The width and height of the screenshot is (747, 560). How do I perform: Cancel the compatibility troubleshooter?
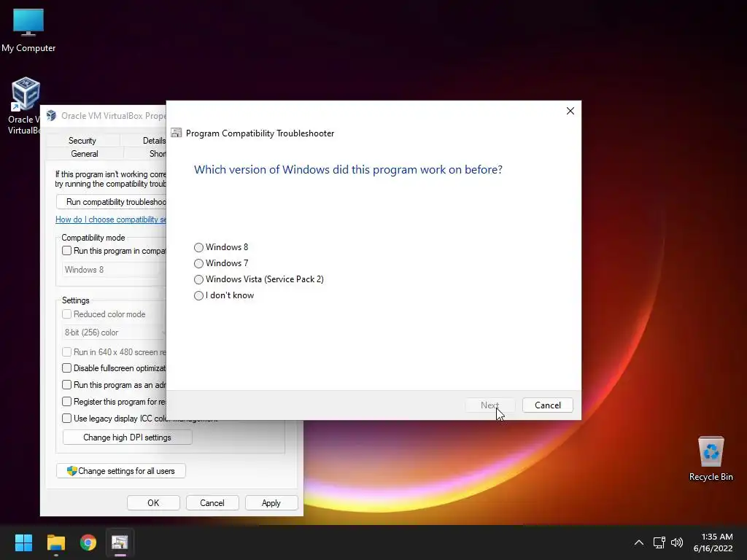[x=547, y=405]
